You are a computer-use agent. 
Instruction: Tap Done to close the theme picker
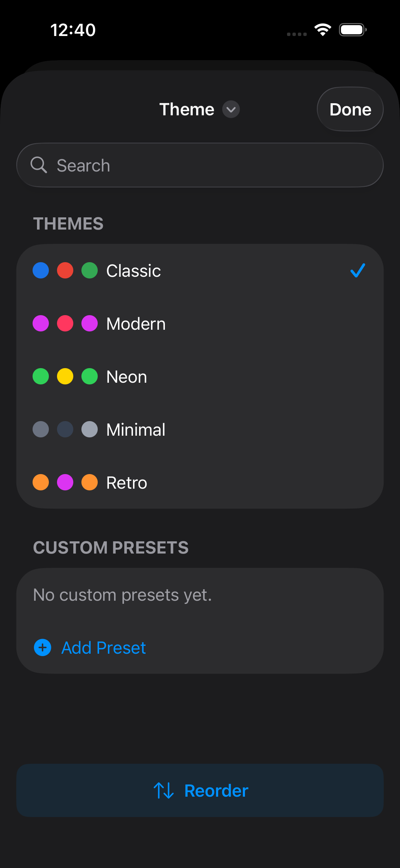pos(350,109)
